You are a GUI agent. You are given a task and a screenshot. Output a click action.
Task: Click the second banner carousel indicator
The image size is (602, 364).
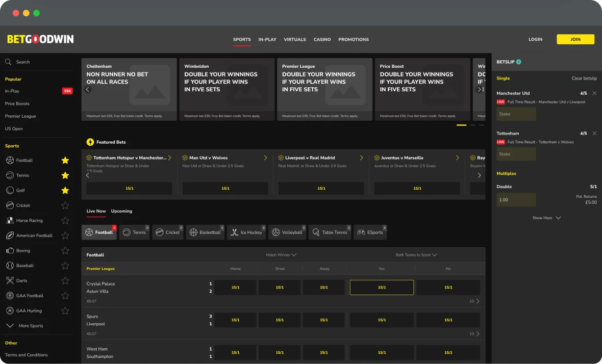tap(472, 125)
